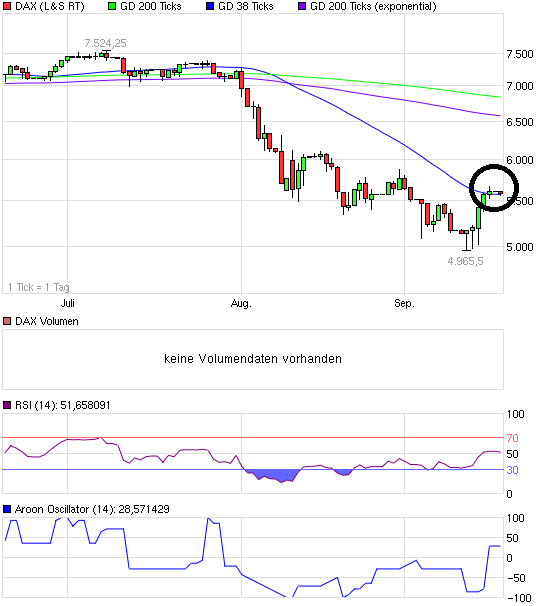545x606 pixels.
Task: Click the low value label 4.965,5
Action: tap(465, 262)
